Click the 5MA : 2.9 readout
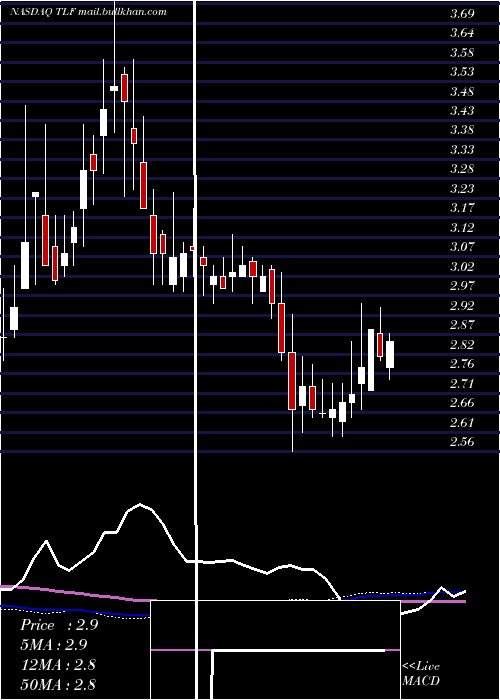 54,645
